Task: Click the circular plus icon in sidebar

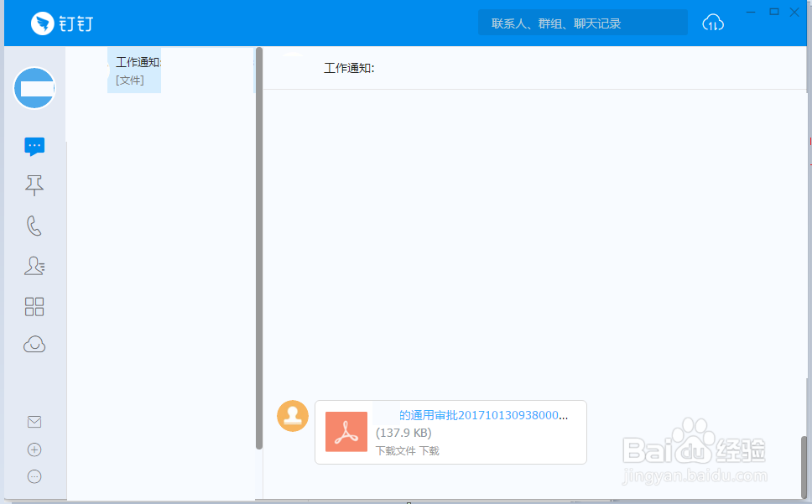Action: (x=34, y=449)
